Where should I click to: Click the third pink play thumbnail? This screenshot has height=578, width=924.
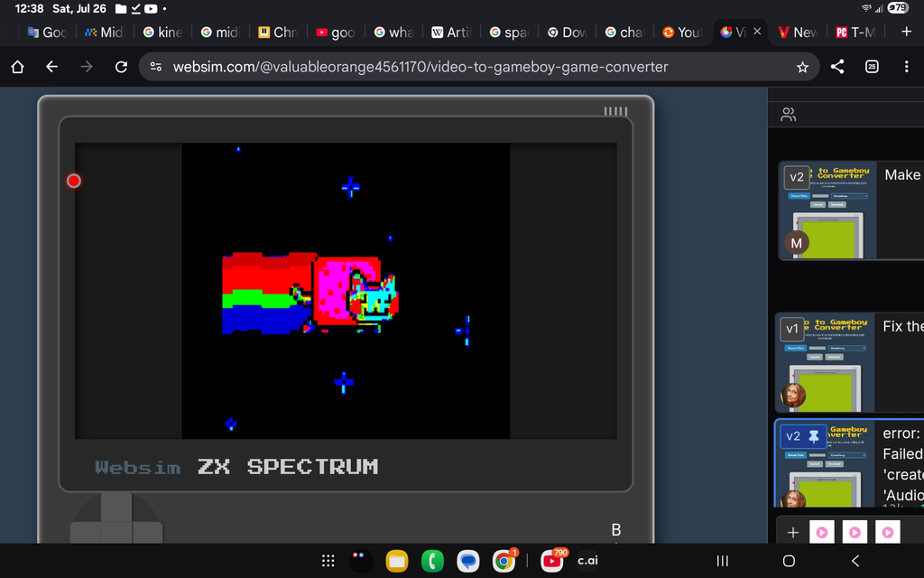[888, 533]
